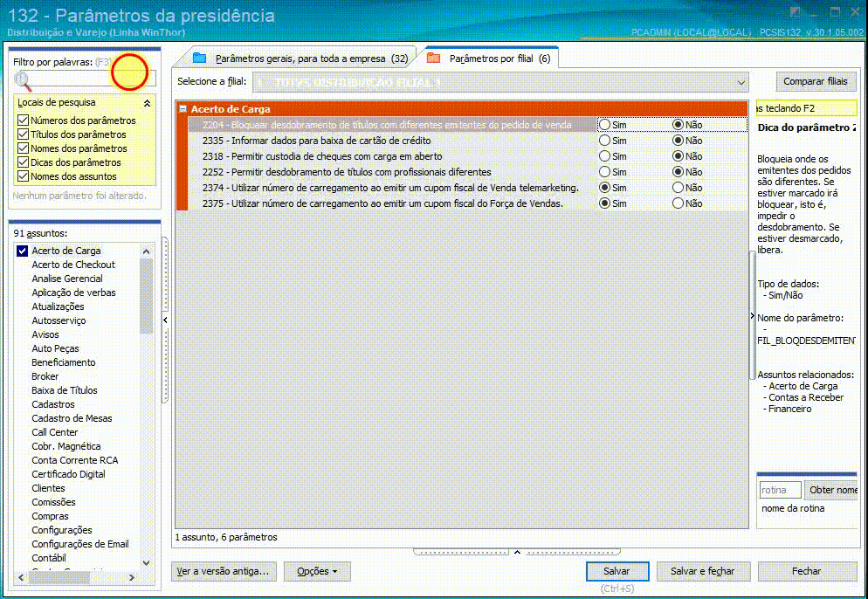Click the blue folder icon on Parâmetros gerais tab

point(199,59)
